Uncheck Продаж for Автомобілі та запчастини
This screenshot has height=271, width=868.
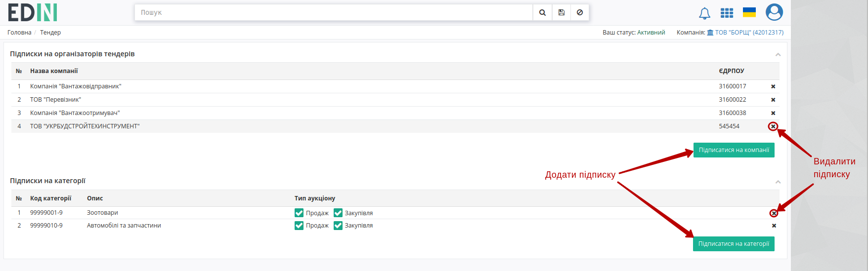point(299,226)
